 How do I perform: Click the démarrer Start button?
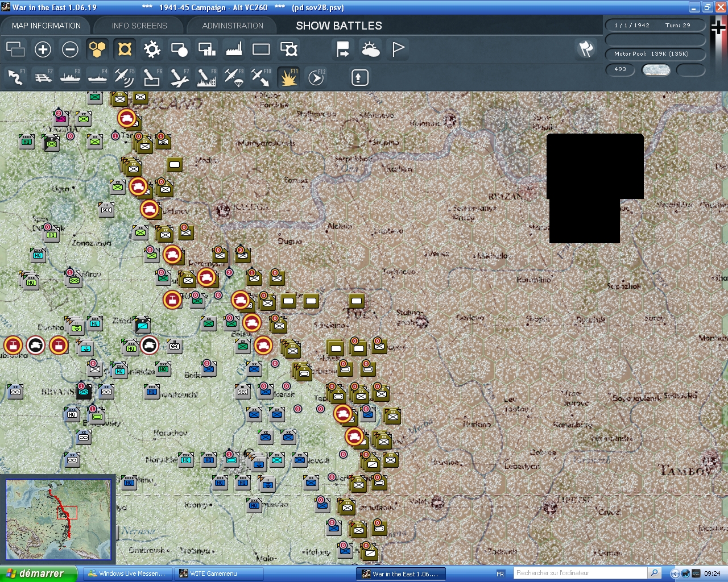38,573
